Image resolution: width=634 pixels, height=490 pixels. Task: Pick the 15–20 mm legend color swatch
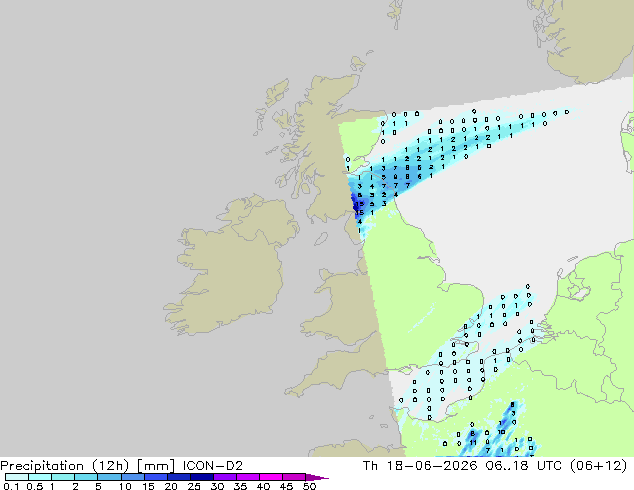pos(155,477)
